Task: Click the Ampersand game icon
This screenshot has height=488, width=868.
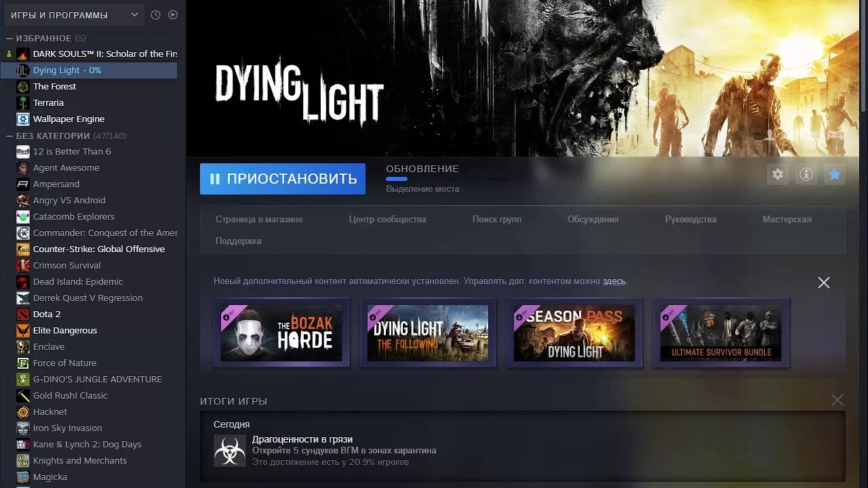Action: coord(23,184)
